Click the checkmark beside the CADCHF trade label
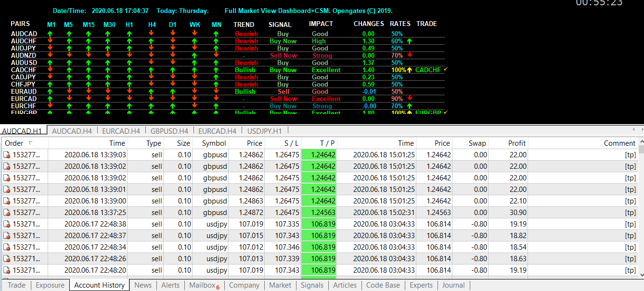Image resolution: width=644 pixels, height=291 pixels. pyautogui.click(x=446, y=69)
